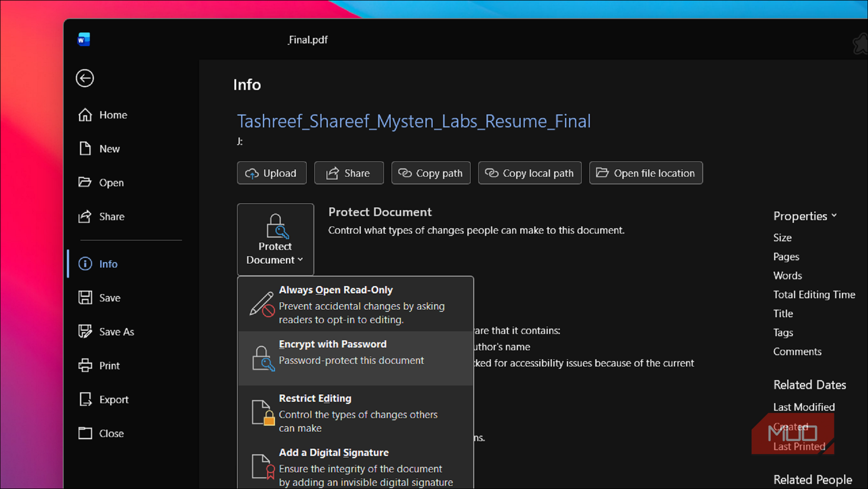Image resolution: width=868 pixels, height=489 pixels.
Task: Click the back arrow to exit Info view
Action: [x=84, y=78]
